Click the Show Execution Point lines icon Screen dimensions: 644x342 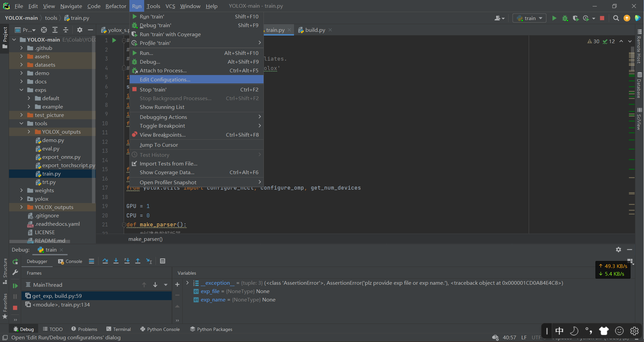[x=92, y=261]
